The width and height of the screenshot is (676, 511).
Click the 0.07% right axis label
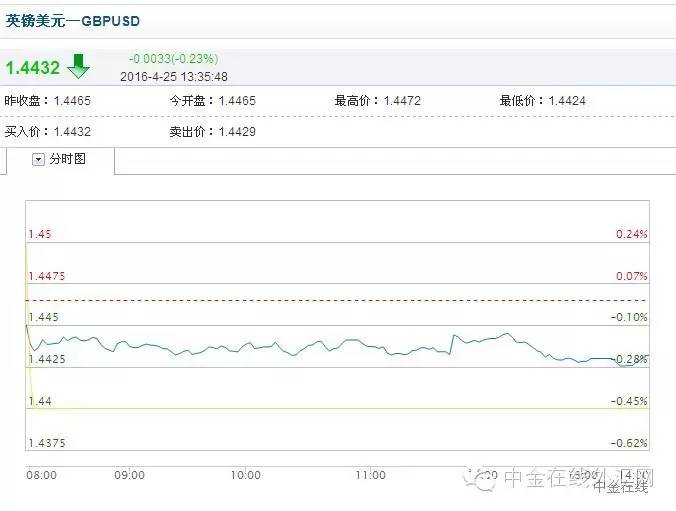point(632,276)
